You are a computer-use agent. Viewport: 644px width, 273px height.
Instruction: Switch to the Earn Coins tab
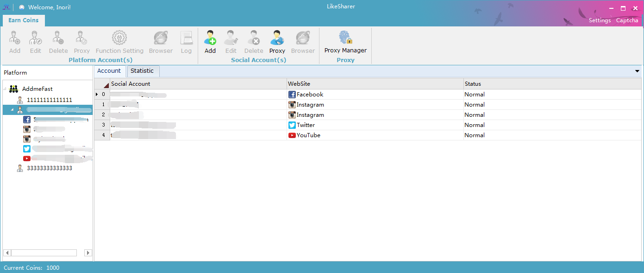pos(24,20)
